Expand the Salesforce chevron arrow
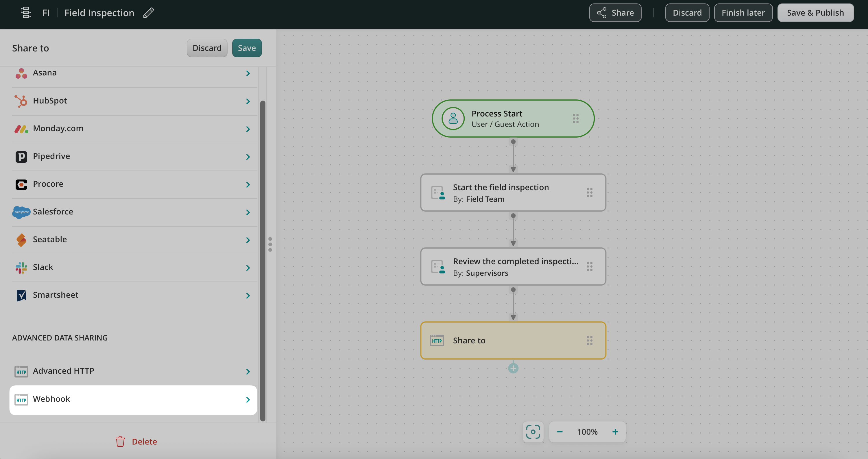Screen dimensions: 868x459 click(x=248, y=212)
